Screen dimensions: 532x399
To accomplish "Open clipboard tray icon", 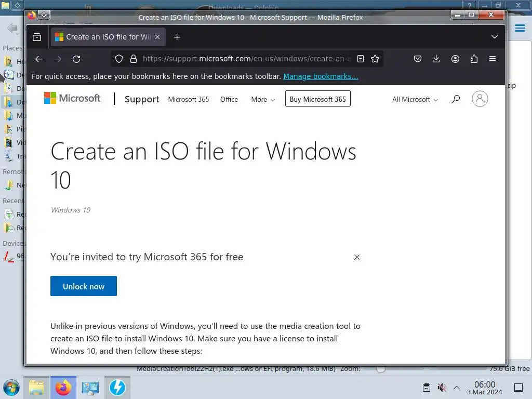I will [427, 388].
